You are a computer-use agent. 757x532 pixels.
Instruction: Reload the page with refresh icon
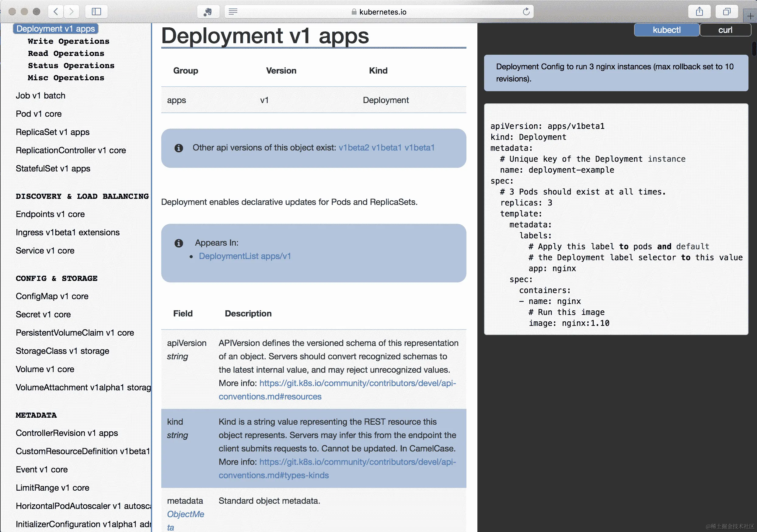coord(526,12)
